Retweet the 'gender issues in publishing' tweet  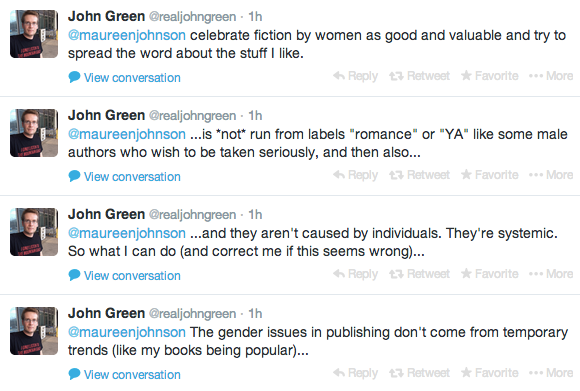click(x=419, y=373)
